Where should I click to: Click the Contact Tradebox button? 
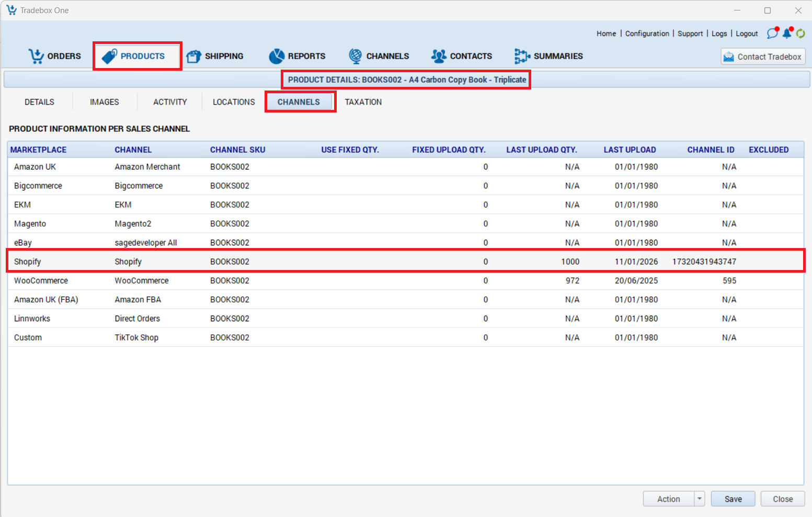pos(763,57)
